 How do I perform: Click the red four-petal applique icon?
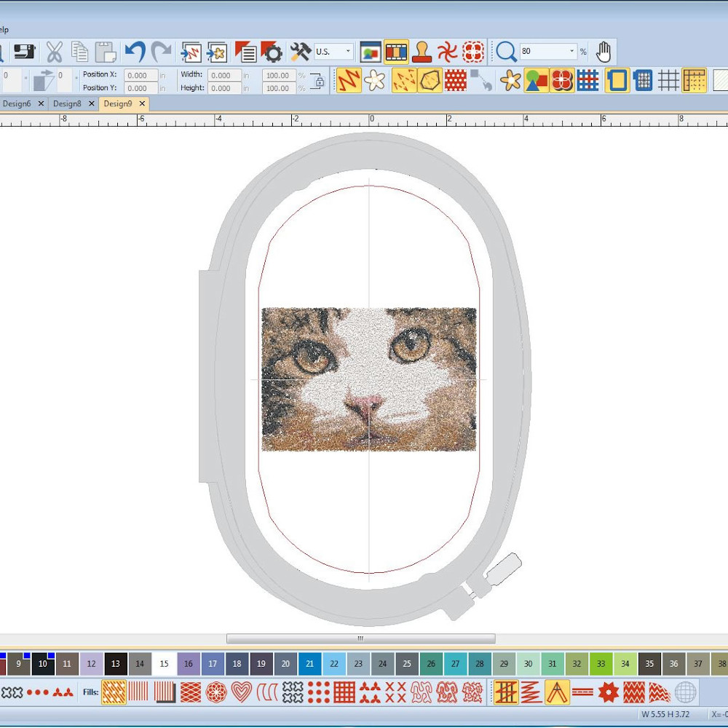point(473,52)
